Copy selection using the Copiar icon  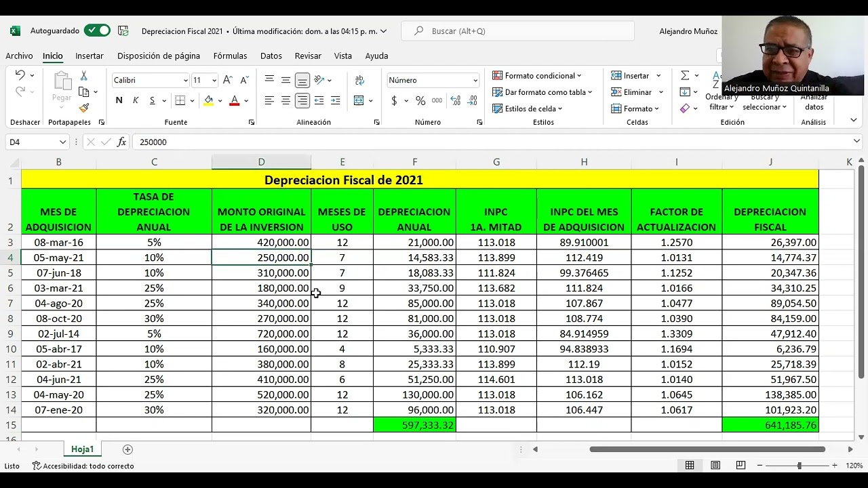coord(83,92)
